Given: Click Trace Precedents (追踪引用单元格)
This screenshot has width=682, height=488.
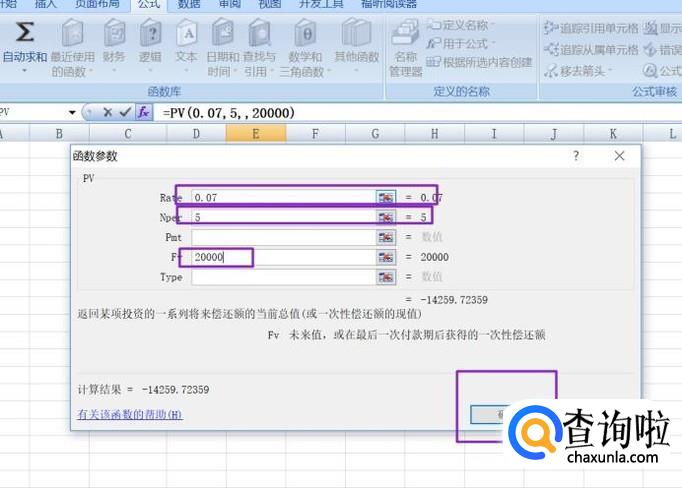Looking at the screenshot, I should [x=590, y=28].
